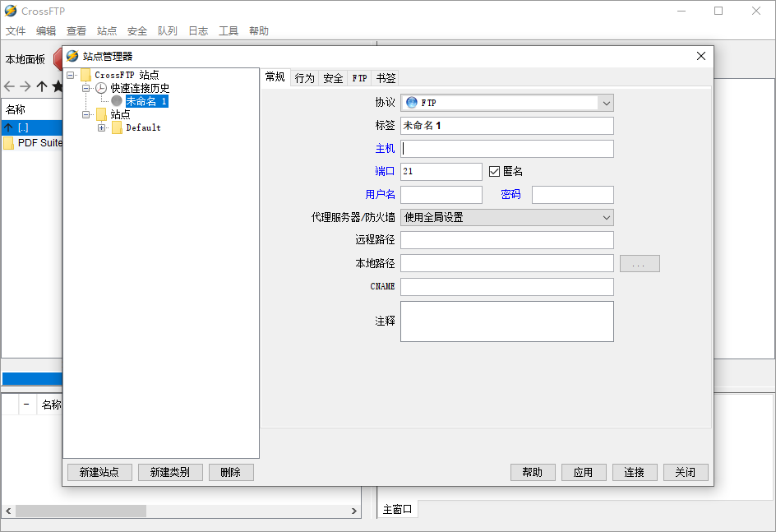
Task: Click up-directory arrow in local panel toolbar
Action: pos(42,86)
